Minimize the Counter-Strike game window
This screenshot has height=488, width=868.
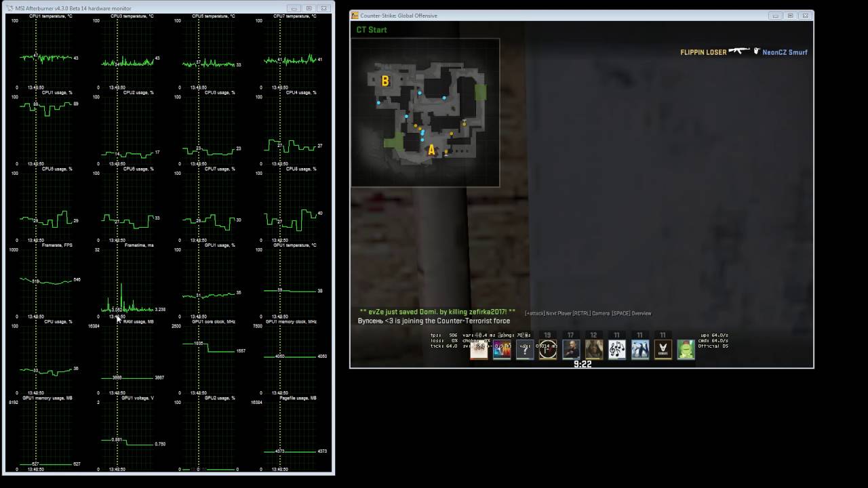[x=776, y=16]
